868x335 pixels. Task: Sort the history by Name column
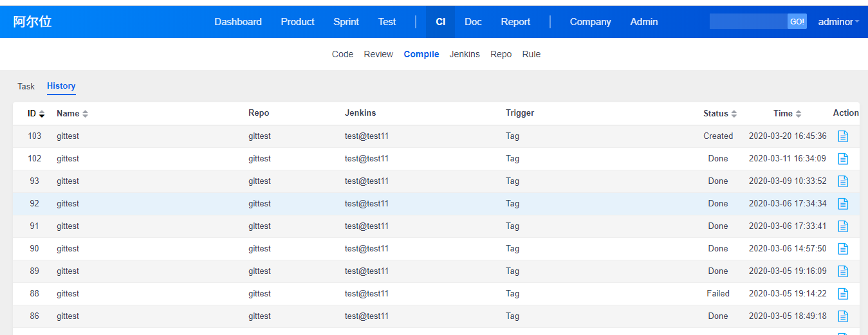(x=72, y=114)
